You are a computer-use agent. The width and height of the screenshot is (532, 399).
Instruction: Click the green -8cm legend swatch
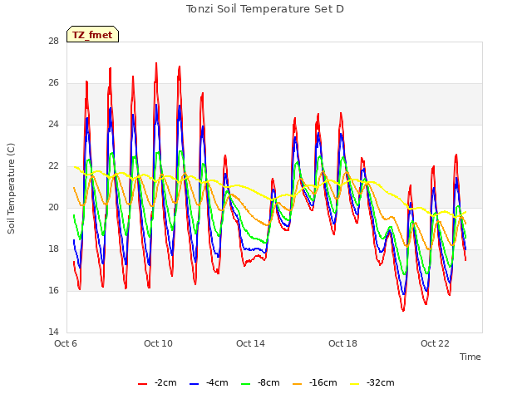pyautogui.click(x=246, y=384)
